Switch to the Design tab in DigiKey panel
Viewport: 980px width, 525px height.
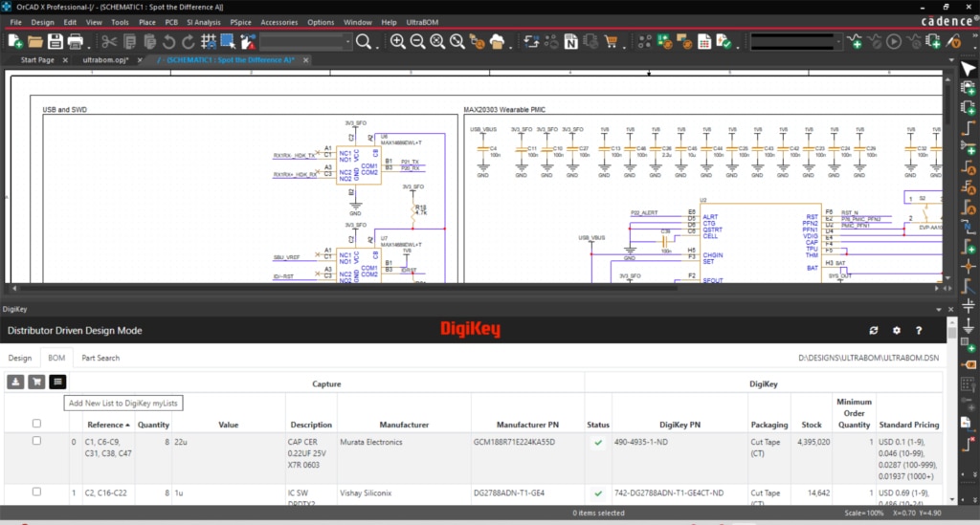click(20, 358)
